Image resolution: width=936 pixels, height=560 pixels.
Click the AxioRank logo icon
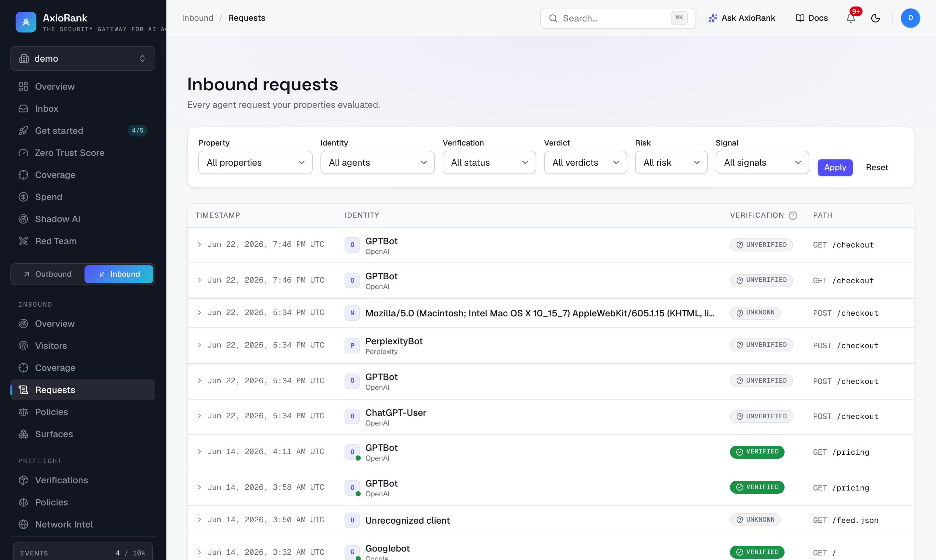click(26, 22)
